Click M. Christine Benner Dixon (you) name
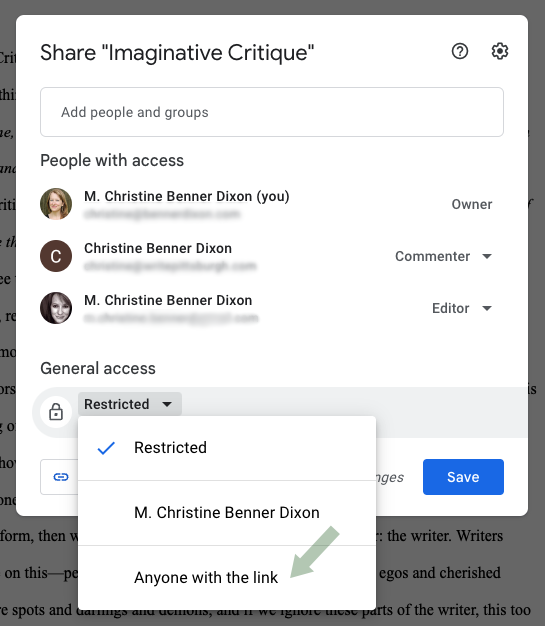545x626 pixels. pos(186,196)
